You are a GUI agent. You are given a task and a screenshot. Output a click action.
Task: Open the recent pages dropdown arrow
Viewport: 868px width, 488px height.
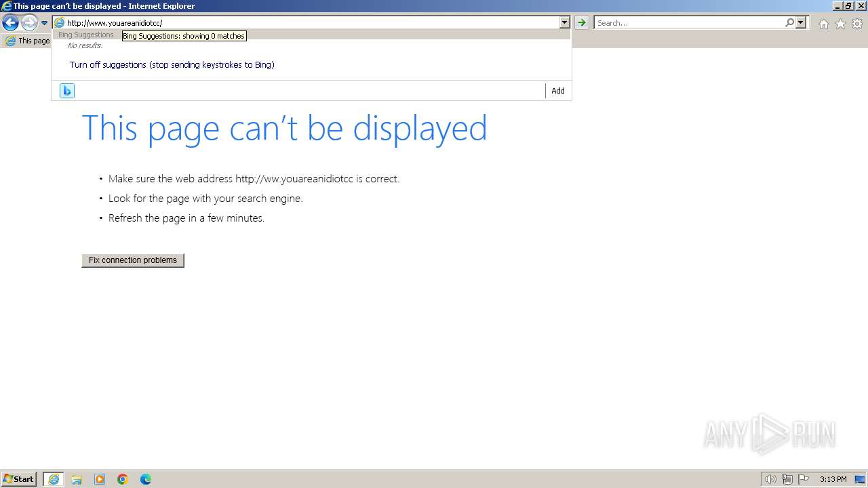(x=44, y=23)
